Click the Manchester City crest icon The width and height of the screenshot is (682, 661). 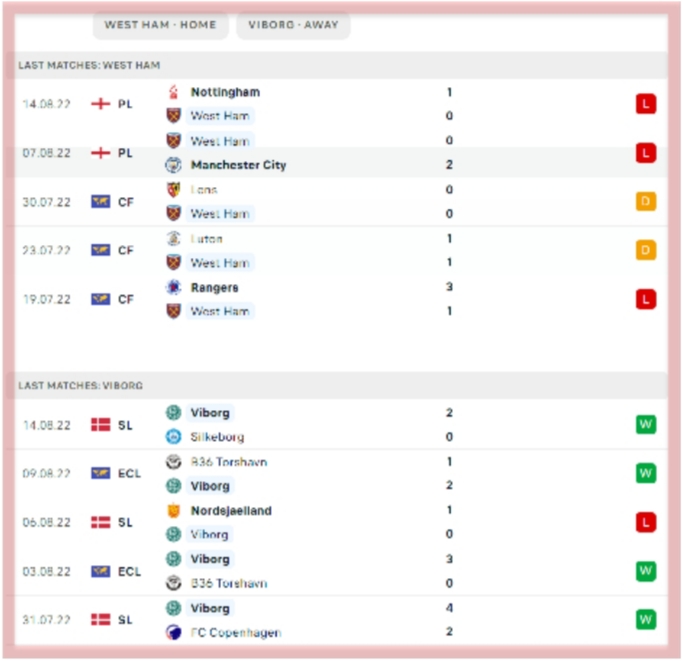(173, 165)
